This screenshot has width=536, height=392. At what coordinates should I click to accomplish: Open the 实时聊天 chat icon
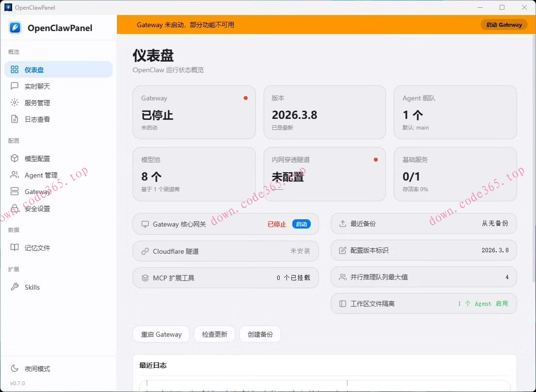click(16, 86)
